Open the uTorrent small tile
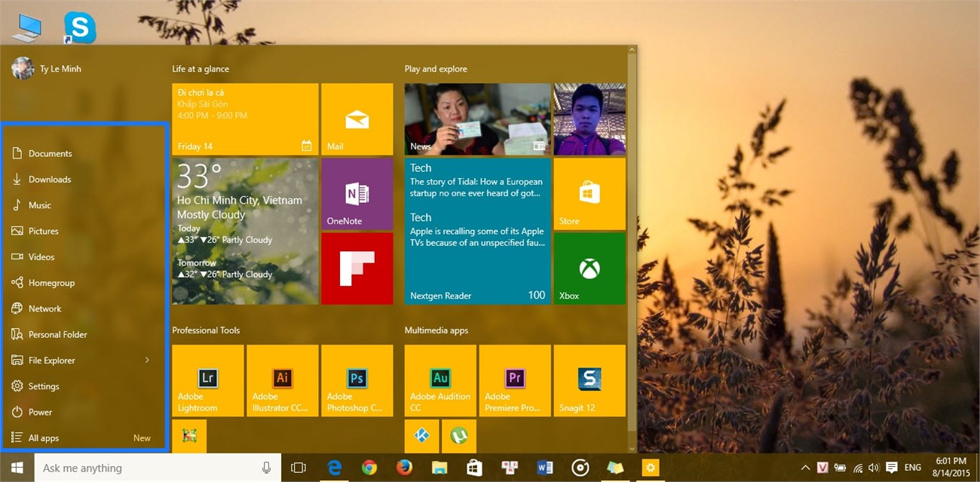This screenshot has height=482, width=980. pyautogui.click(x=458, y=436)
